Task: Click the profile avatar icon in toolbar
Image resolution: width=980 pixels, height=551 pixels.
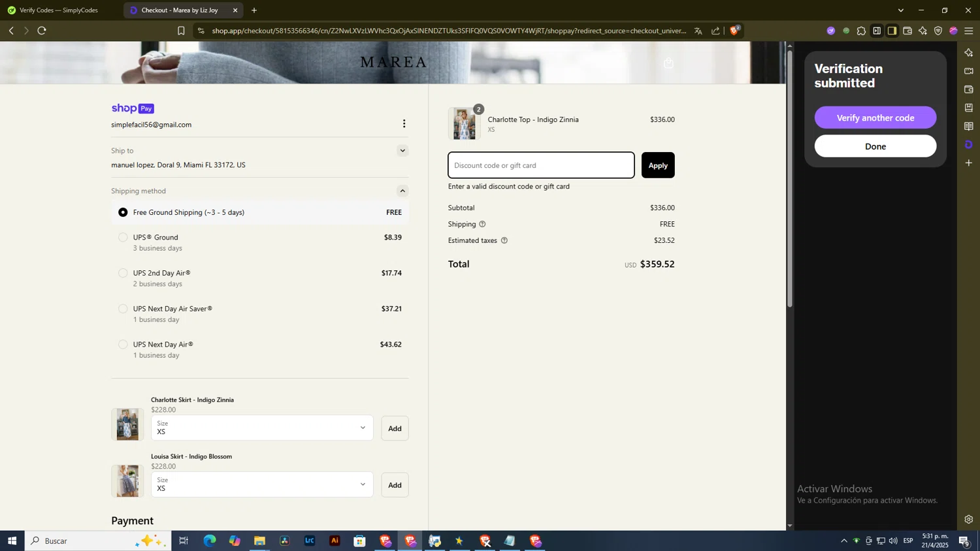Action: 953,31
